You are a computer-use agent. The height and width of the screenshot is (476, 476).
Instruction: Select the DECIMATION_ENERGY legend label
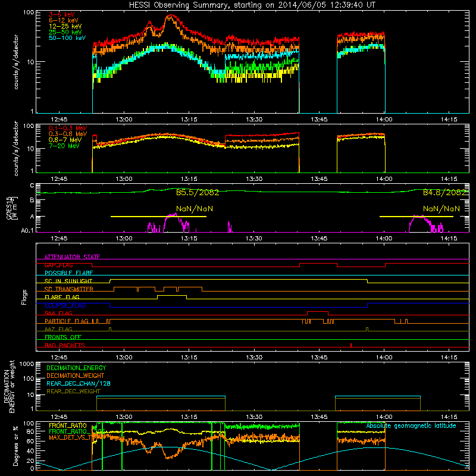76,368
